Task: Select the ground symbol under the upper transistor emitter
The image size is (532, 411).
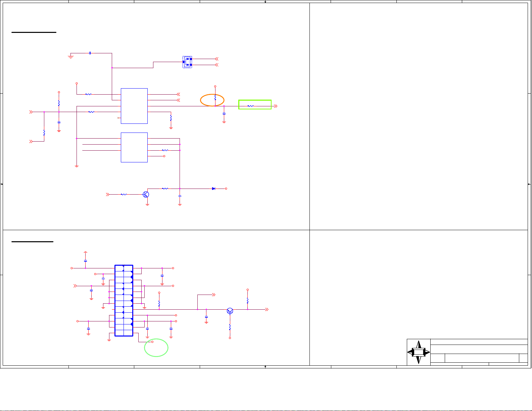Action: (x=147, y=204)
